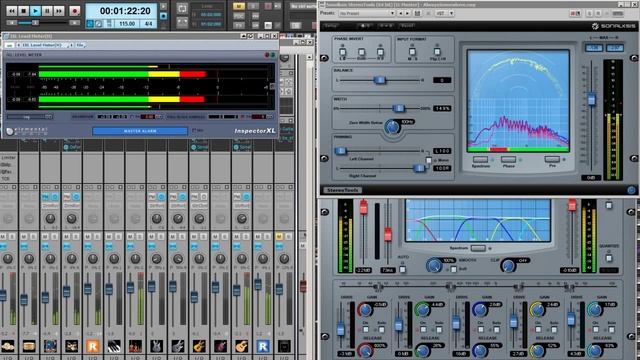The image size is (640, 360).
Task: Select the snare drum track icon
Action: pos(29,347)
